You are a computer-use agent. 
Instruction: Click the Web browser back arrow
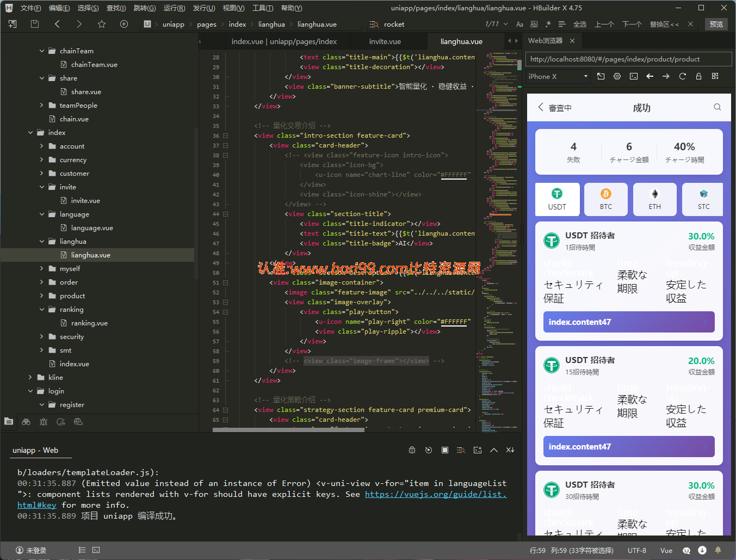650,76
